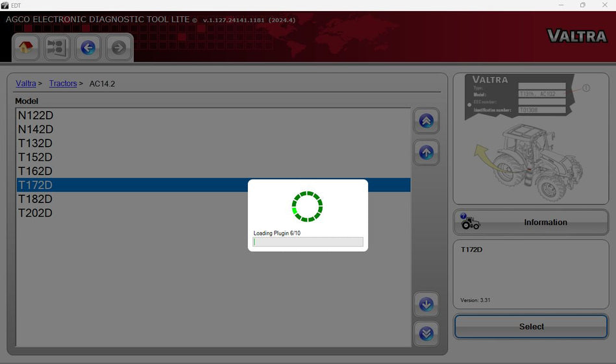Click the Home toolbar icon
This screenshot has height=364, width=616.
pyautogui.click(x=26, y=47)
